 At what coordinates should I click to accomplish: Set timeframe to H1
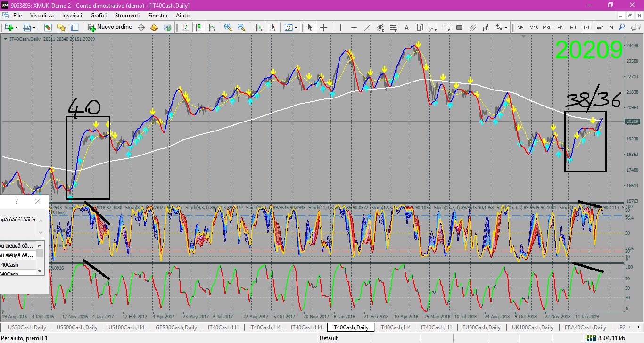pyautogui.click(x=560, y=27)
